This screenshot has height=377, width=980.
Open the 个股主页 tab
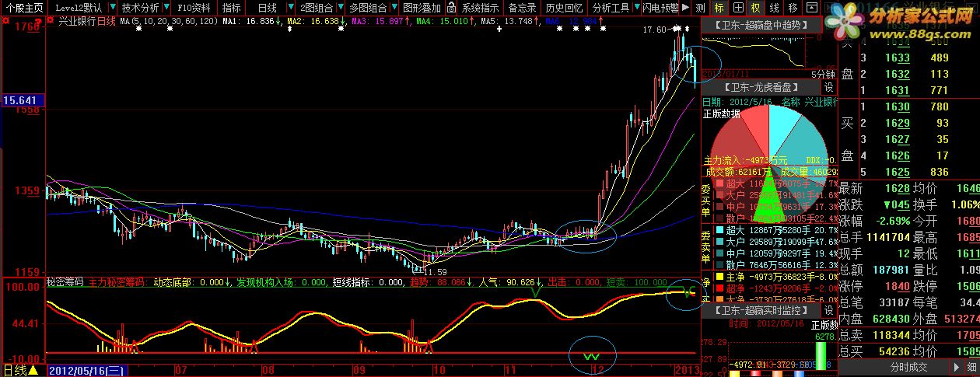click(24, 8)
